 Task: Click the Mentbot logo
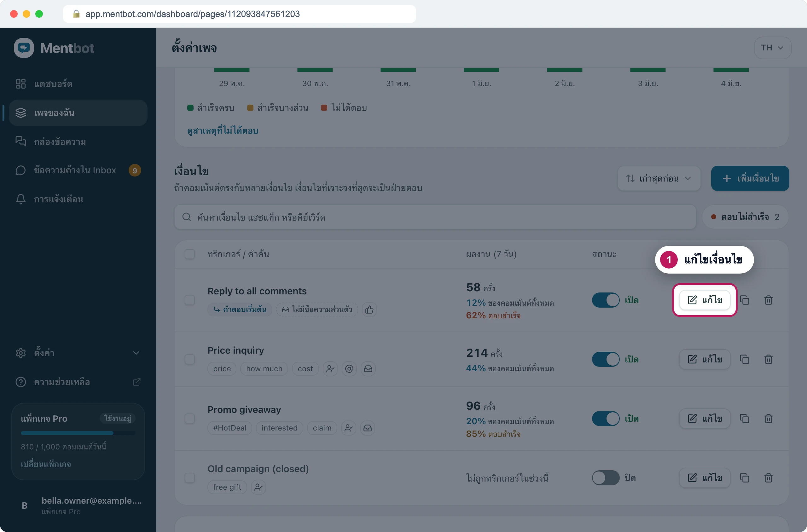click(54, 48)
